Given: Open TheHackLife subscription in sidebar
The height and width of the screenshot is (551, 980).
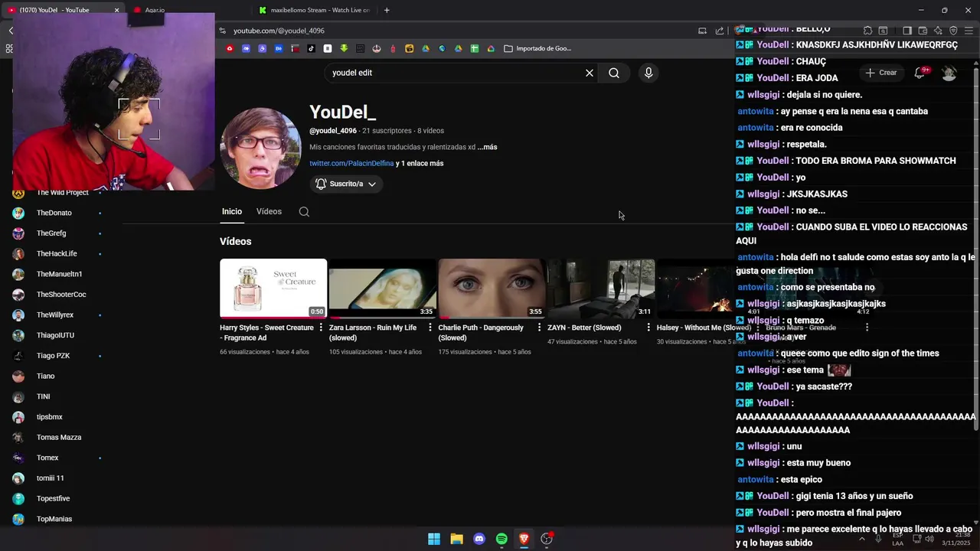Looking at the screenshot, I should tap(57, 253).
